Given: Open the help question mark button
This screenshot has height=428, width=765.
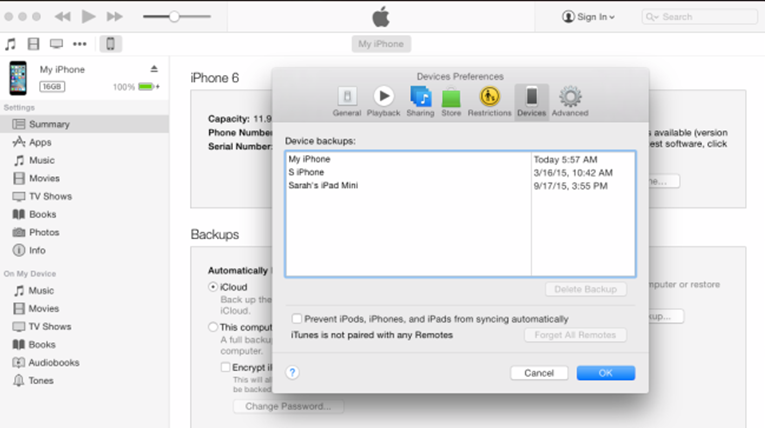Looking at the screenshot, I should coord(292,373).
